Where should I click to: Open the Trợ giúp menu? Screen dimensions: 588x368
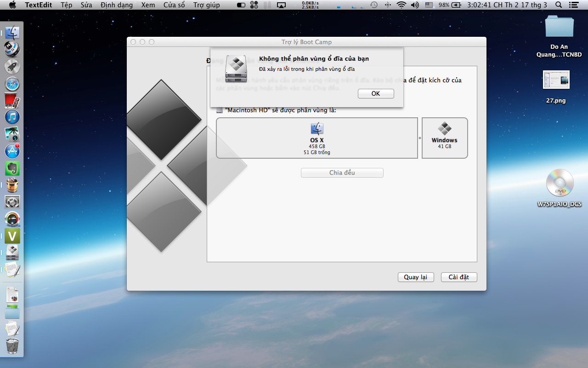[x=206, y=5]
